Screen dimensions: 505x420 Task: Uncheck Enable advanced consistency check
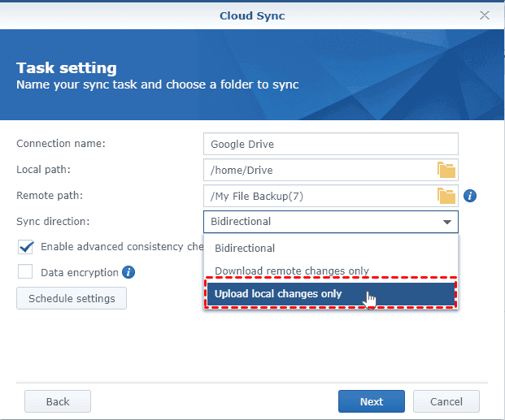[x=25, y=247]
